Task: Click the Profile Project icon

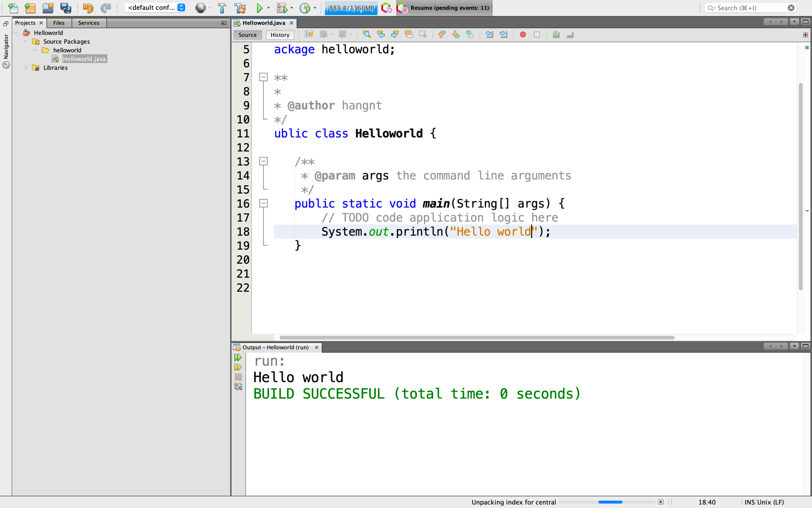Action: 305,8
